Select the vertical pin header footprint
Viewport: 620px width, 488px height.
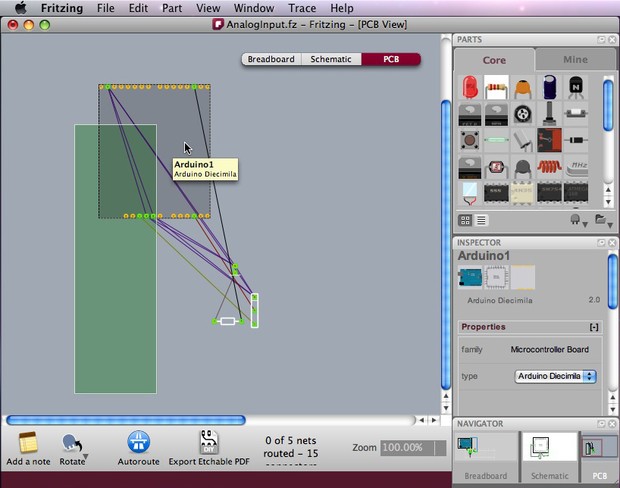click(255, 310)
